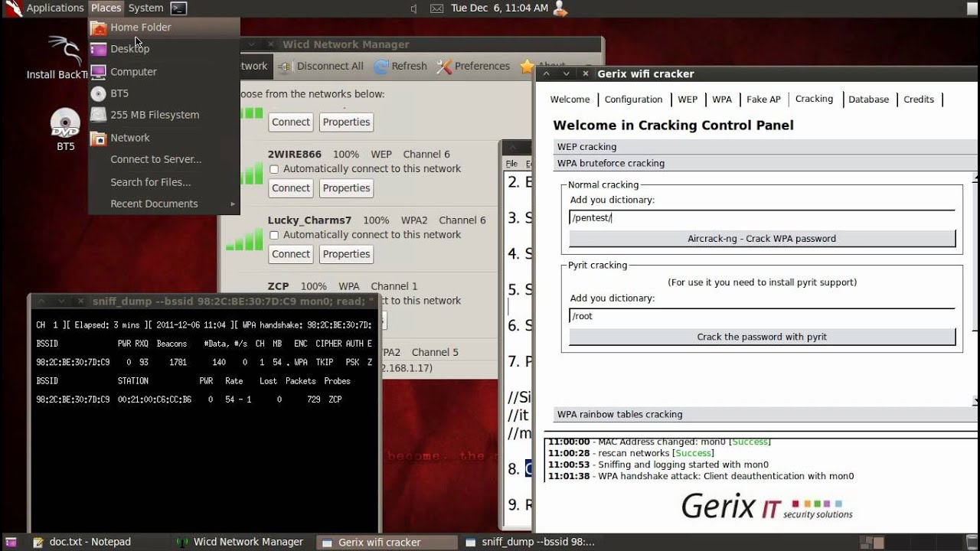Click Disconnect All in Wicd toolbar
This screenshot has height=551, width=980.
[320, 67]
